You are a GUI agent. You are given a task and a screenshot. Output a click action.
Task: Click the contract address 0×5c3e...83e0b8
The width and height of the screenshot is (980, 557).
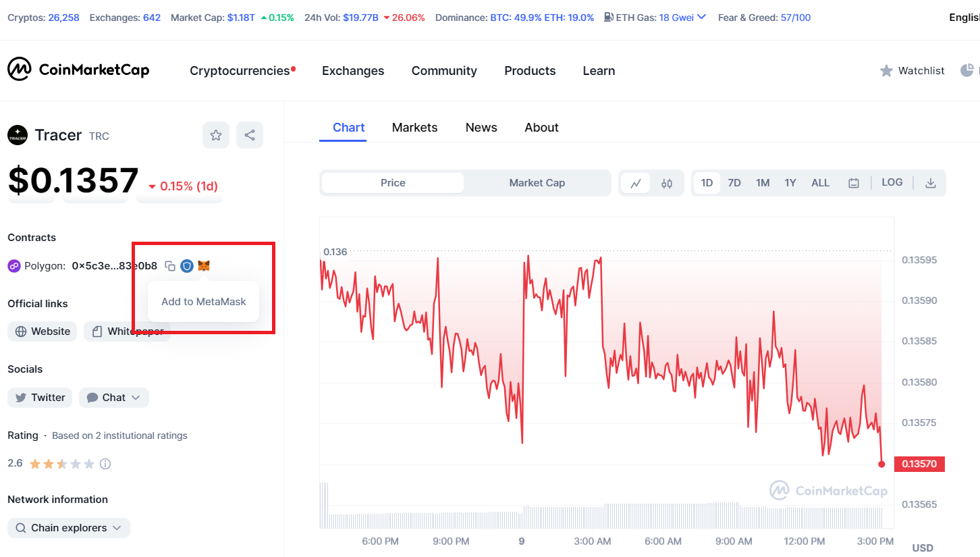click(115, 266)
